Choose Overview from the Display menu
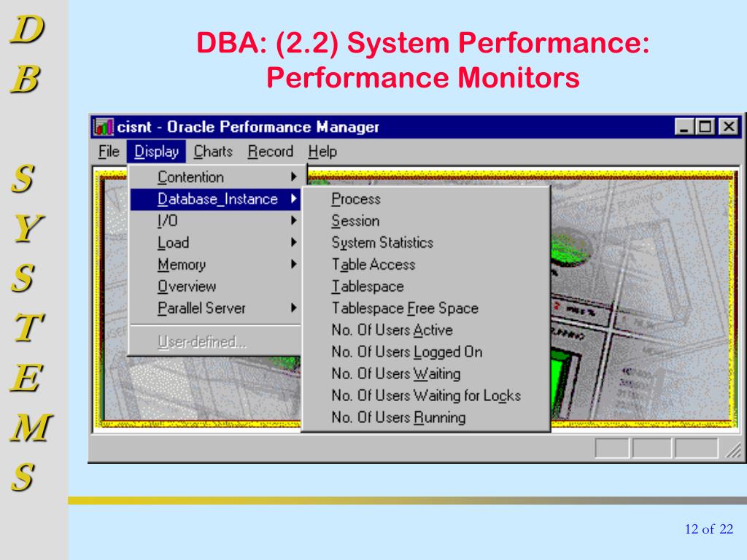Viewport: 747px width, 560px height. [x=215, y=287]
